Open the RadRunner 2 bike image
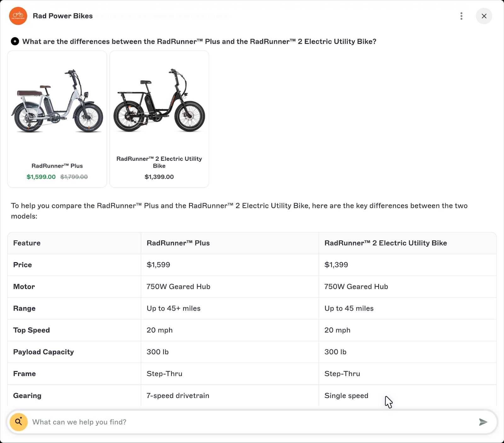This screenshot has height=443, width=504. (159, 101)
